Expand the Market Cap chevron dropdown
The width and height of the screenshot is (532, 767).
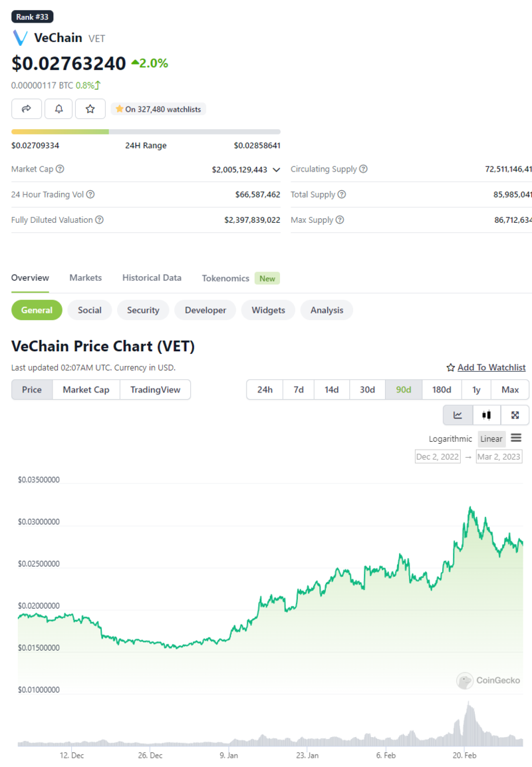[x=277, y=170]
